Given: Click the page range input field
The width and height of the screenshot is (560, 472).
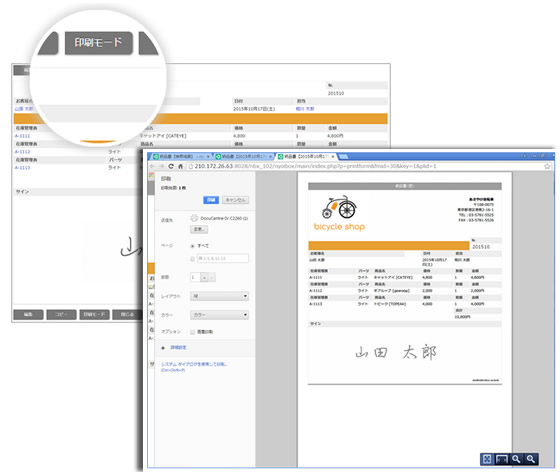Looking at the screenshot, I should tap(223, 258).
